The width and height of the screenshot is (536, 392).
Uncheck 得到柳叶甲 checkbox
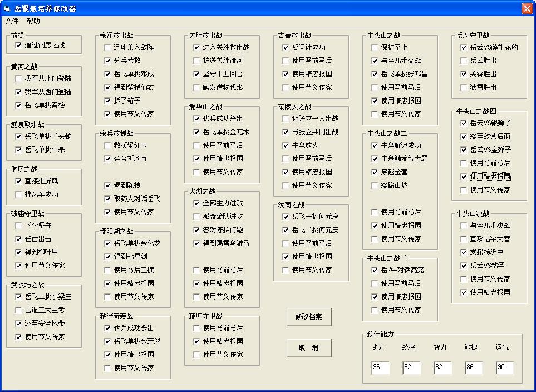[x=18, y=252]
